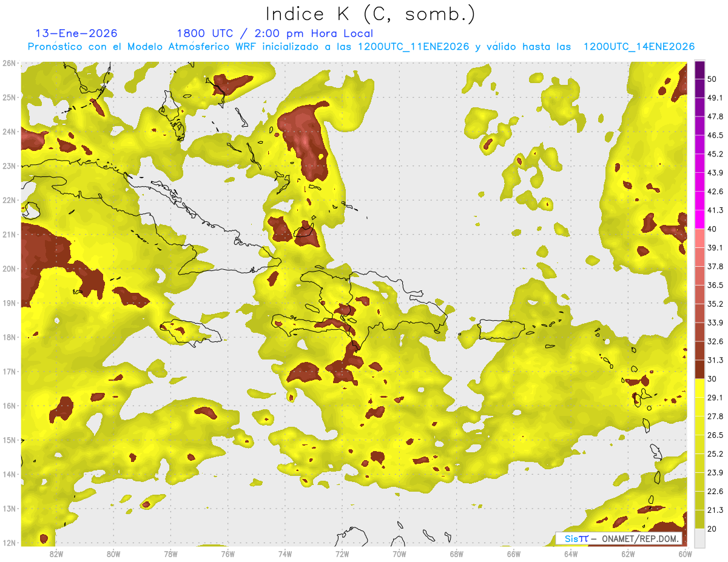
Task: Click the '33.9' color scale label
Action: pos(715,323)
